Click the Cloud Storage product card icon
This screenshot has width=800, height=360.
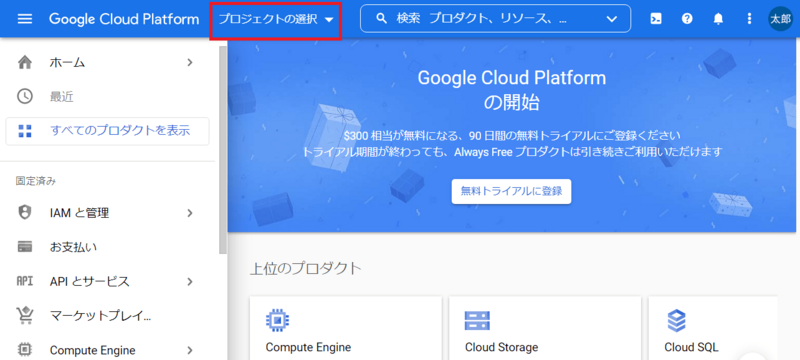tap(477, 321)
